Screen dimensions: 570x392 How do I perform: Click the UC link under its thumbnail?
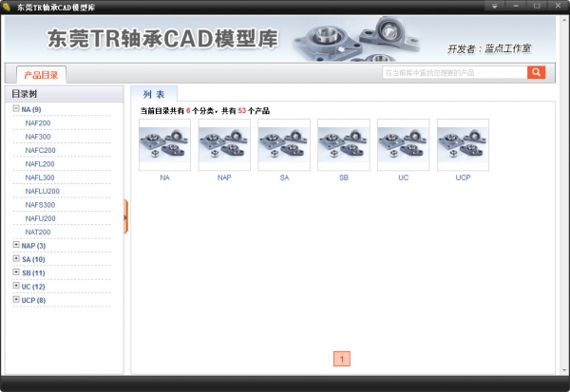click(x=404, y=177)
